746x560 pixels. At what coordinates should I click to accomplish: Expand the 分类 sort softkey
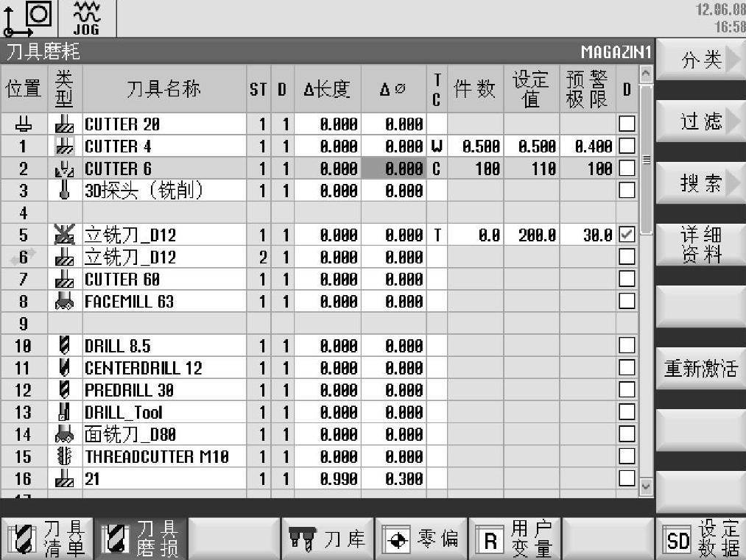click(x=700, y=61)
